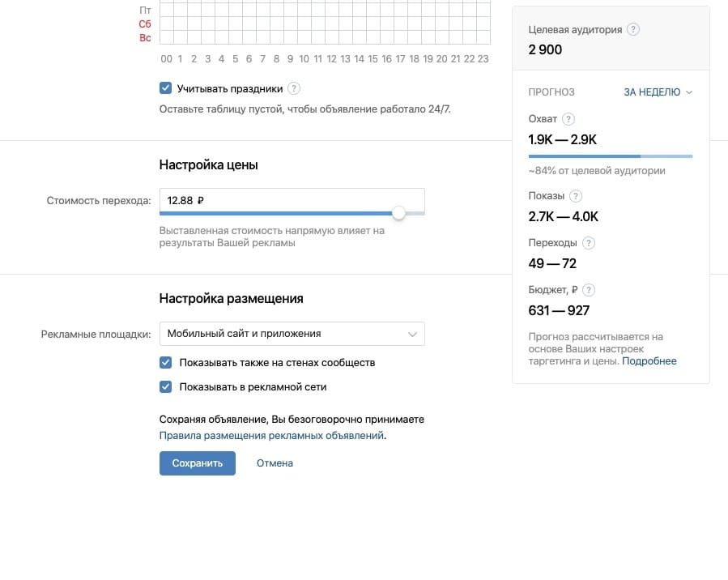Focus the Стоимость перехода price field
The width and height of the screenshot is (728, 580).
[x=292, y=200]
